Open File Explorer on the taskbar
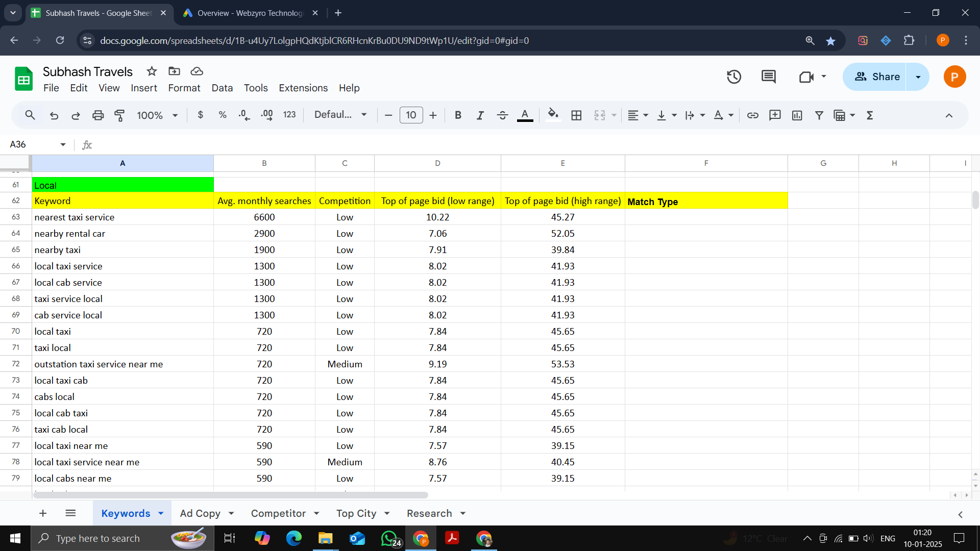980x551 pixels. click(x=325, y=538)
